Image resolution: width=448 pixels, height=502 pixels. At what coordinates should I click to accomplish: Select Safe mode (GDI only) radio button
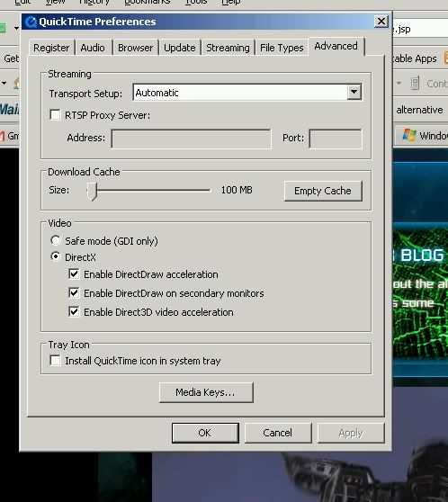[x=56, y=240]
